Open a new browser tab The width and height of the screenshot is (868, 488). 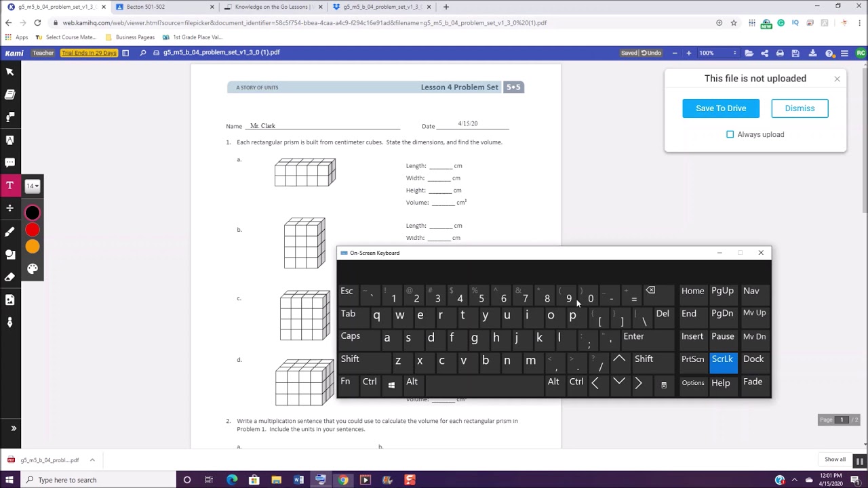click(446, 7)
